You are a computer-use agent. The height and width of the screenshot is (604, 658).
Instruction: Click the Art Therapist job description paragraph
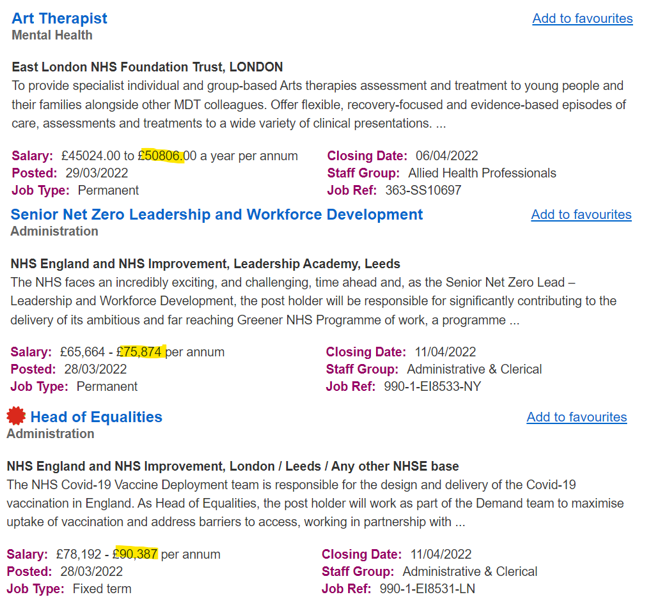tap(318, 104)
